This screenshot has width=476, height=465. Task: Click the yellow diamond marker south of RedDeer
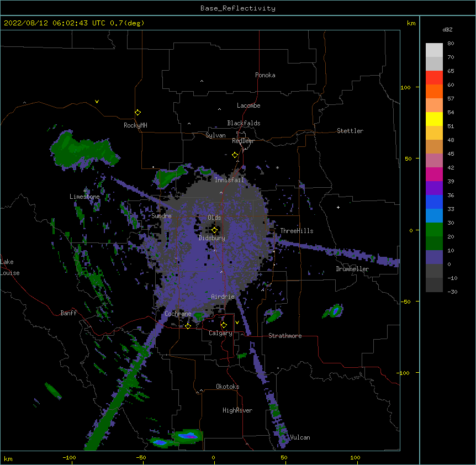click(x=235, y=155)
